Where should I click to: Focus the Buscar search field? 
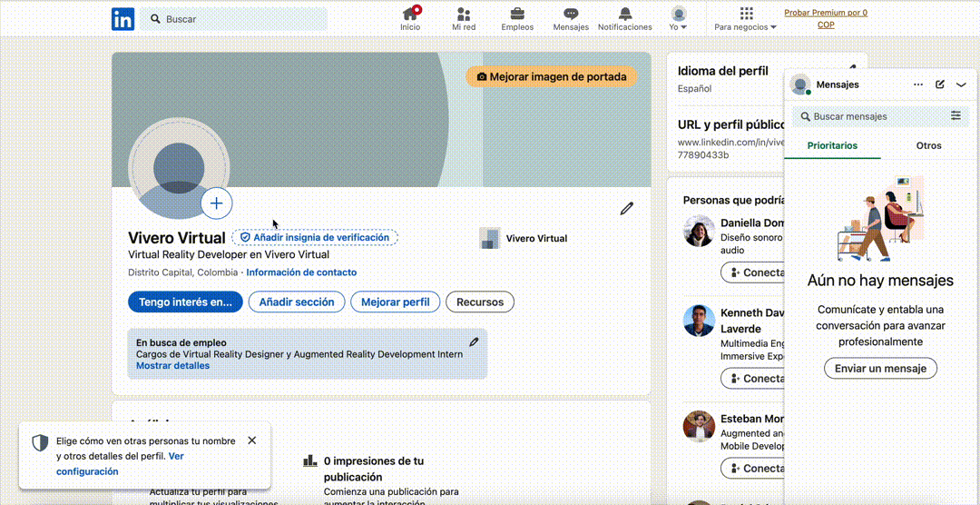click(x=233, y=19)
